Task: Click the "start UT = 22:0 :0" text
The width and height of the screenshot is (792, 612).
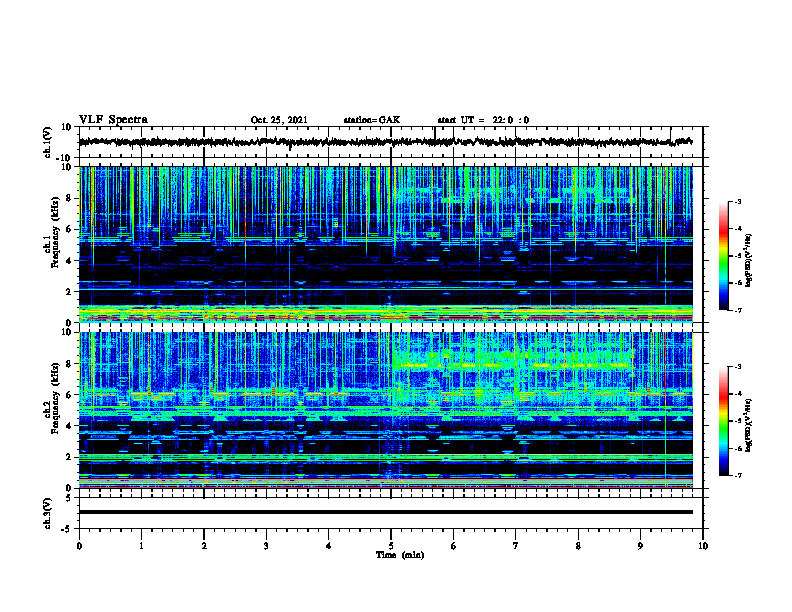Action: pos(483,120)
